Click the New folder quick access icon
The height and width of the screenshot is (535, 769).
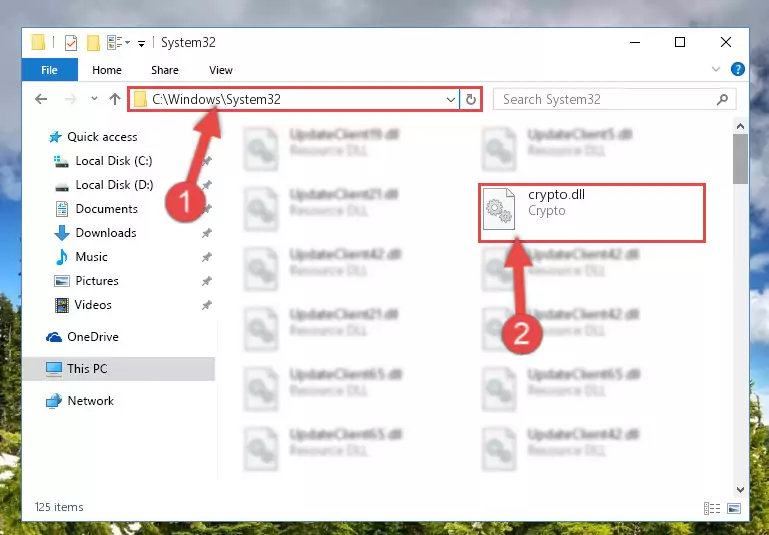[93, 43]
